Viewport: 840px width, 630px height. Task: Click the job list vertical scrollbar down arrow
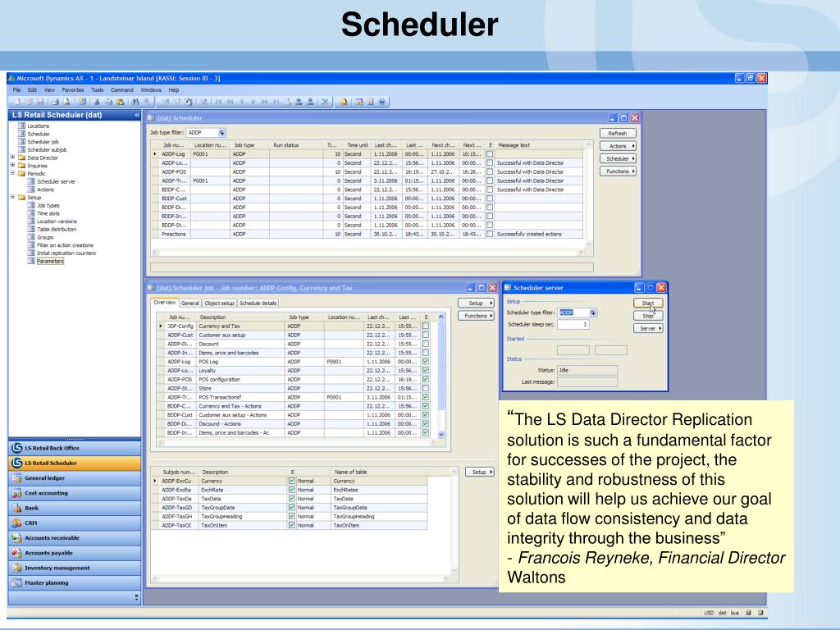[441, 435]
